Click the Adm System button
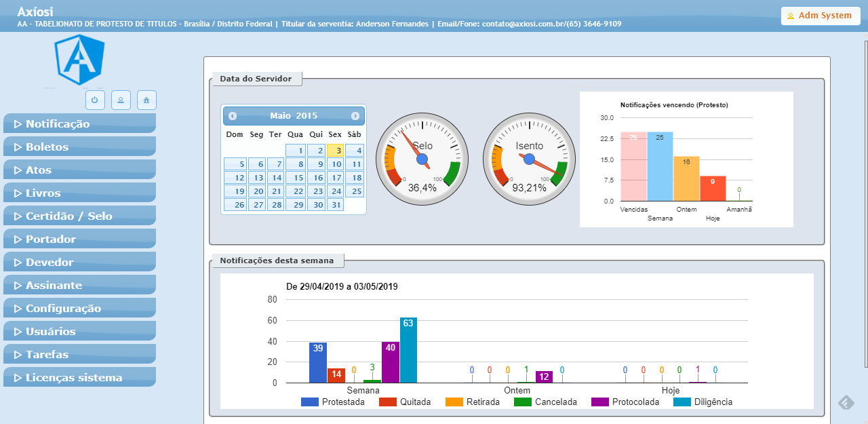868x424 pixels. [x=820, y=16]
